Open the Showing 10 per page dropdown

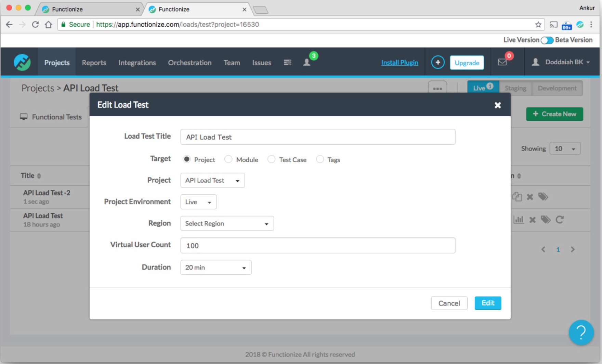[x=565, y=148]
